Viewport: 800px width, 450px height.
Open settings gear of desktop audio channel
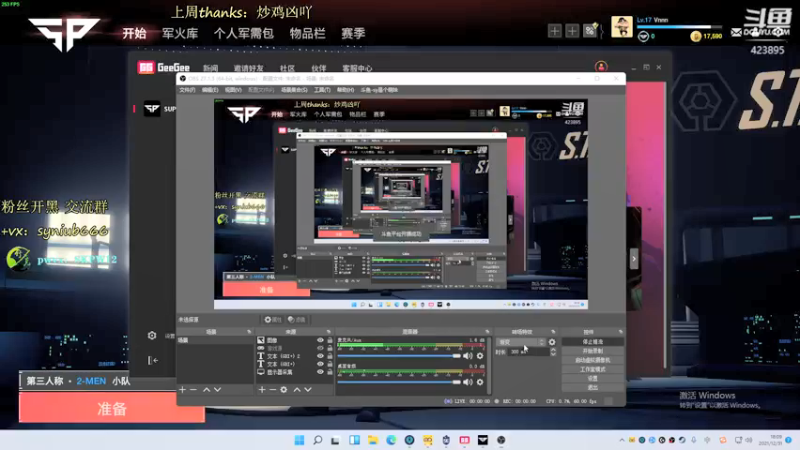tap(480, 382)
